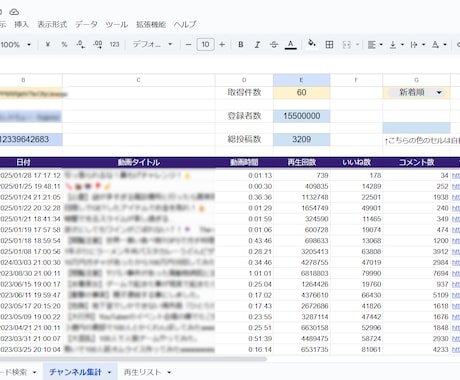The width and height of the screenshot is (460, 380).
Task: Open link in row with 739 views
Action: click(x=456, y=175)
